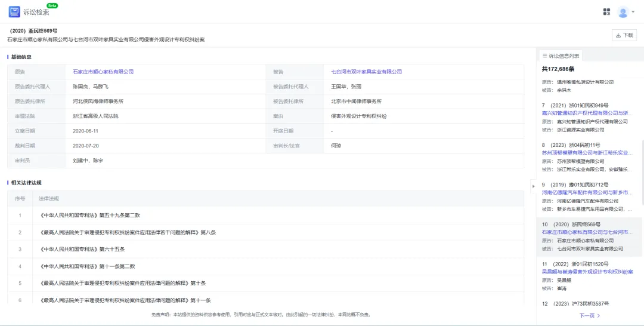Go to next page 下一页
This screenshot has width=644, height=326.
tap(590, 316)
